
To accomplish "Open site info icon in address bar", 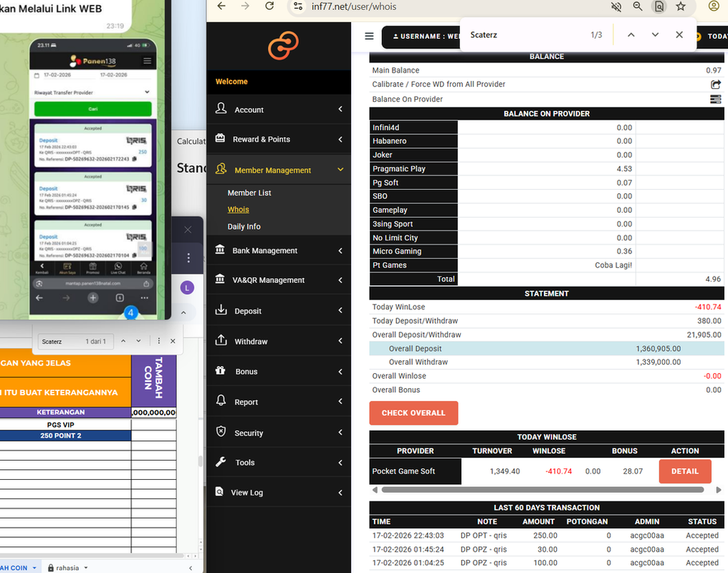I will tap(298, 6).
